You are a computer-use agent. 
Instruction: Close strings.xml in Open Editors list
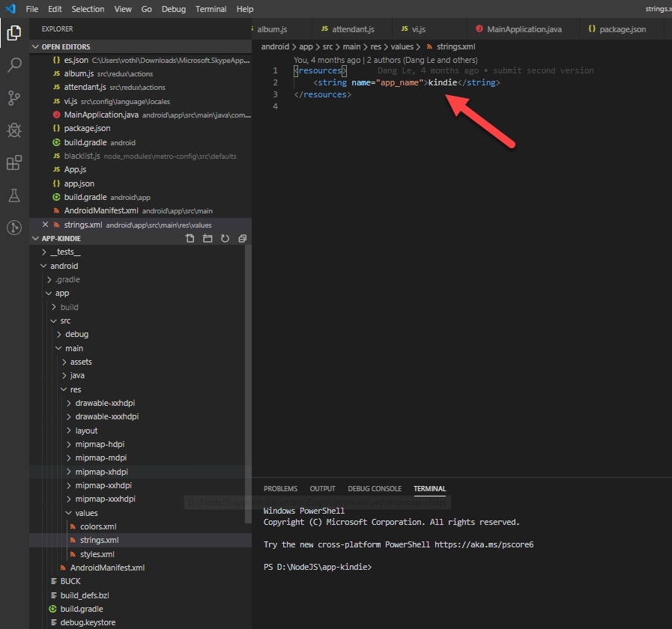point(45,225)
